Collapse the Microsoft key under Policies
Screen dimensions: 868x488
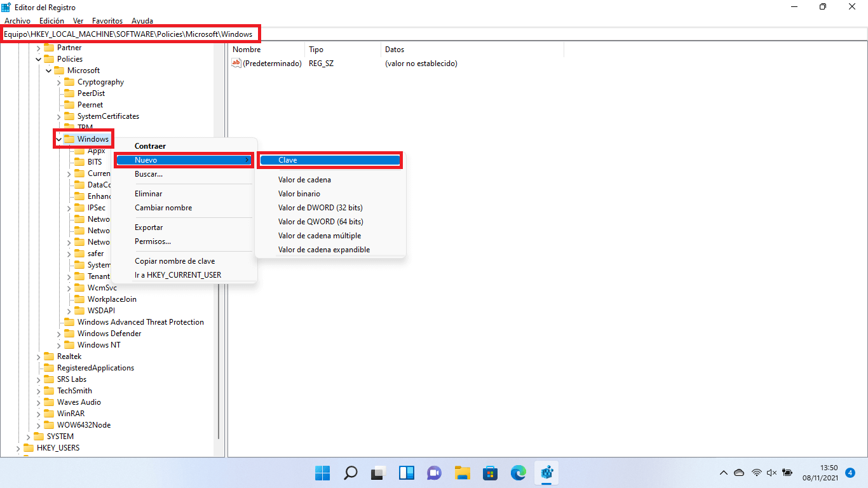coord(49,71)
